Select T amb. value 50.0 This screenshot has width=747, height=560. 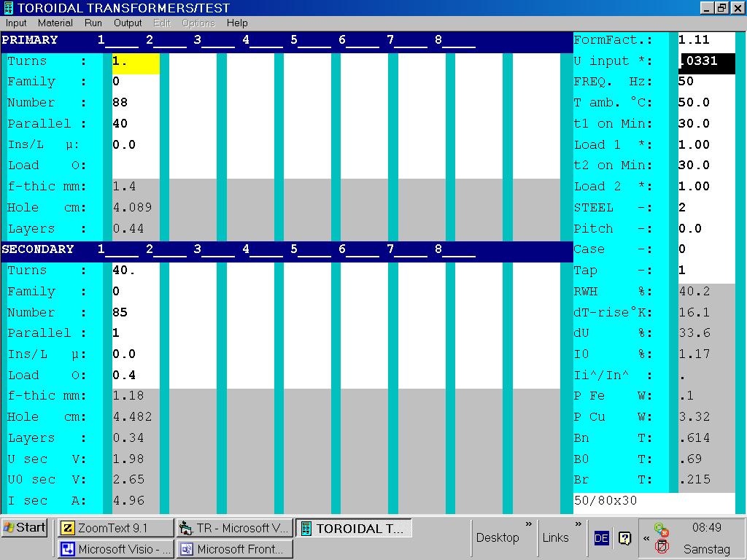point(706,102)
